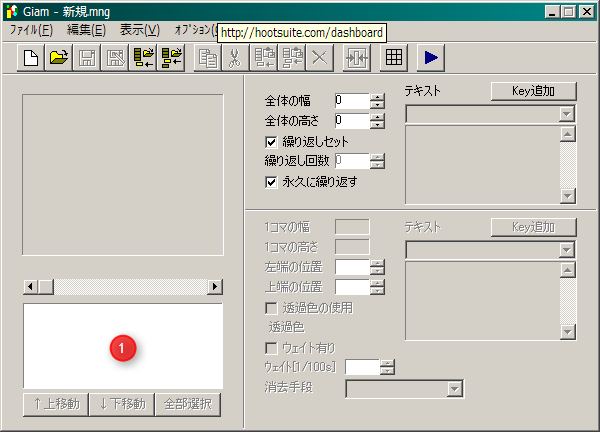Click the lower text box scroll-down arrow
600x432 pixels.
pos(567,332)
